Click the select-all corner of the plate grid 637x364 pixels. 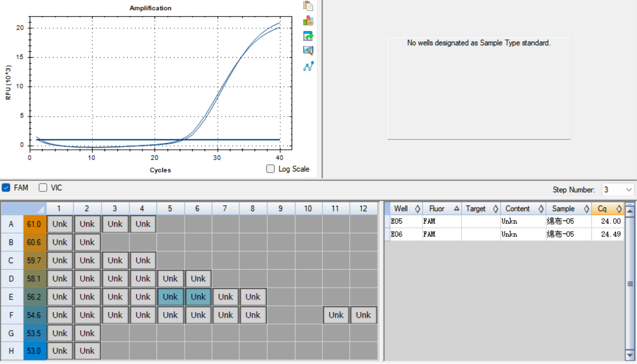click(23, 209)
